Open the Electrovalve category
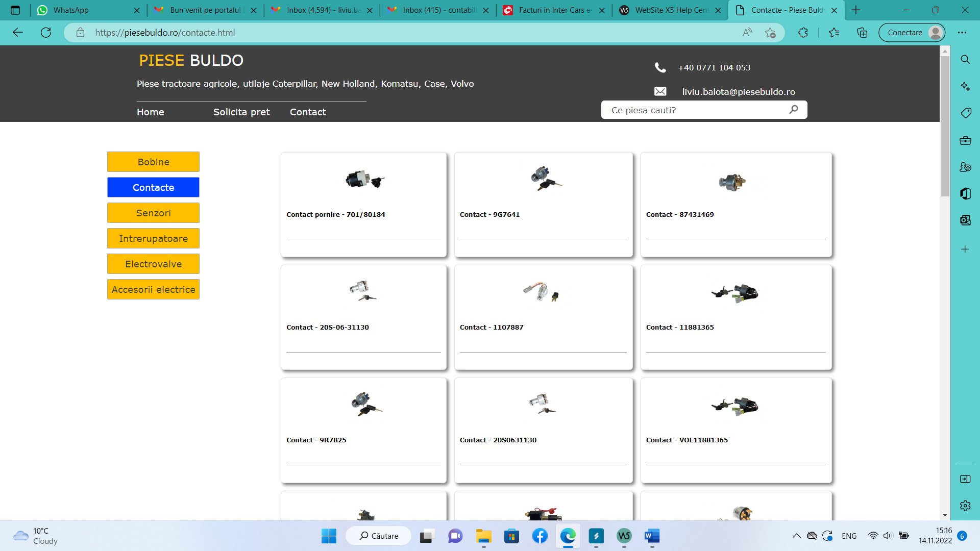This screenshot has height=551, width=980. point(153,264)
